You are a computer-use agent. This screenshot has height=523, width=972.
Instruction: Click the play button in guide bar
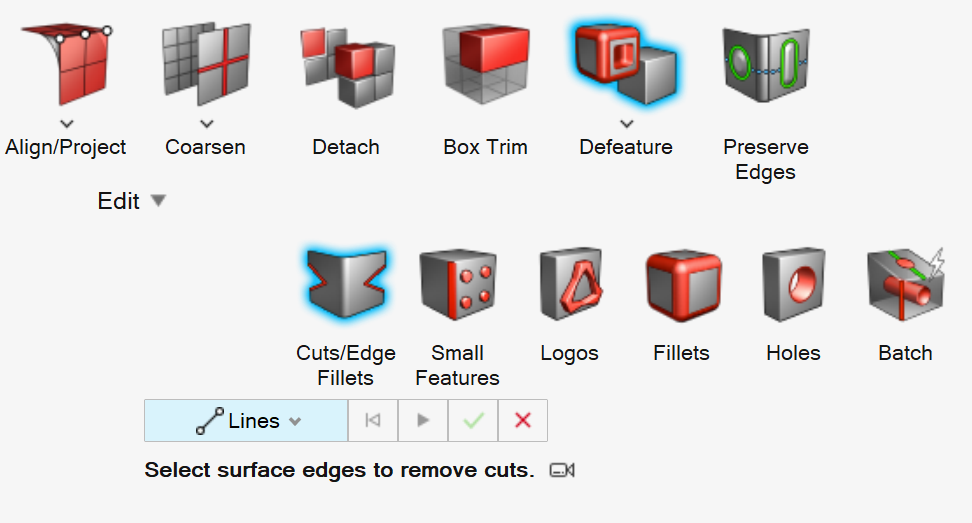(423, 421)
